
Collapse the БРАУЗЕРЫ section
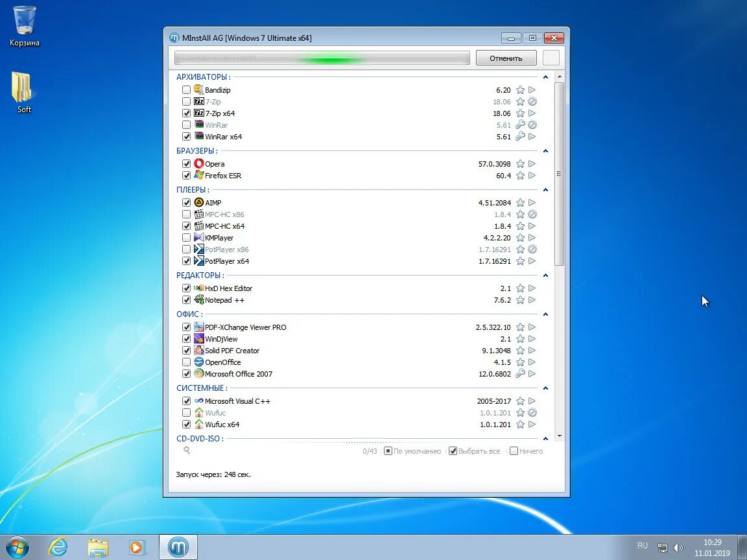pos(545,151)
